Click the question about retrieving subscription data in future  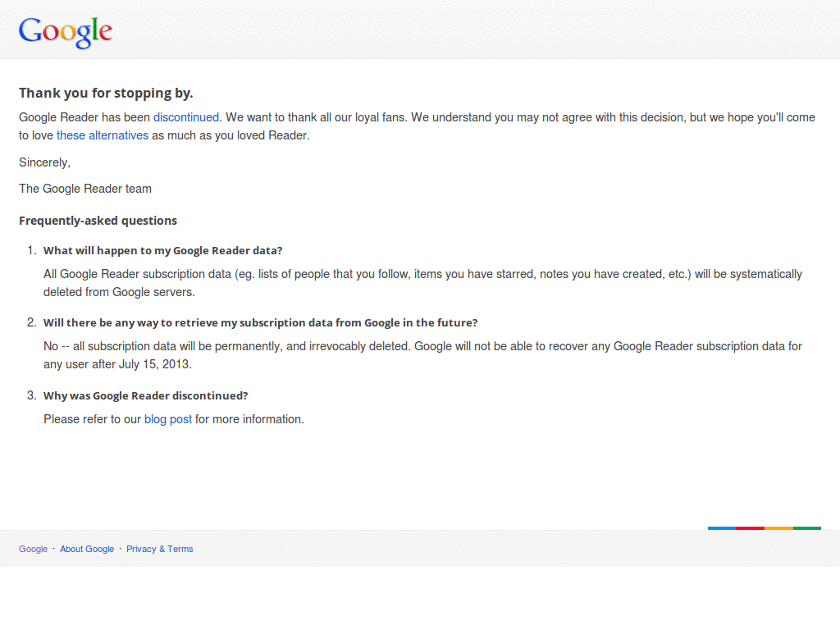[x=260, y=323]
